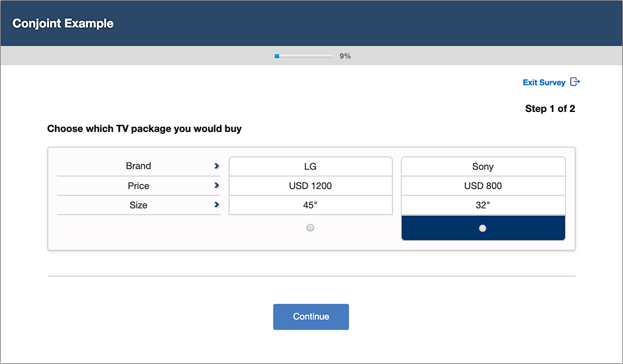Click the Conjoint Example header title
Image resolution: width=623 pixels, height=364 pixels.
coord(63,24)
